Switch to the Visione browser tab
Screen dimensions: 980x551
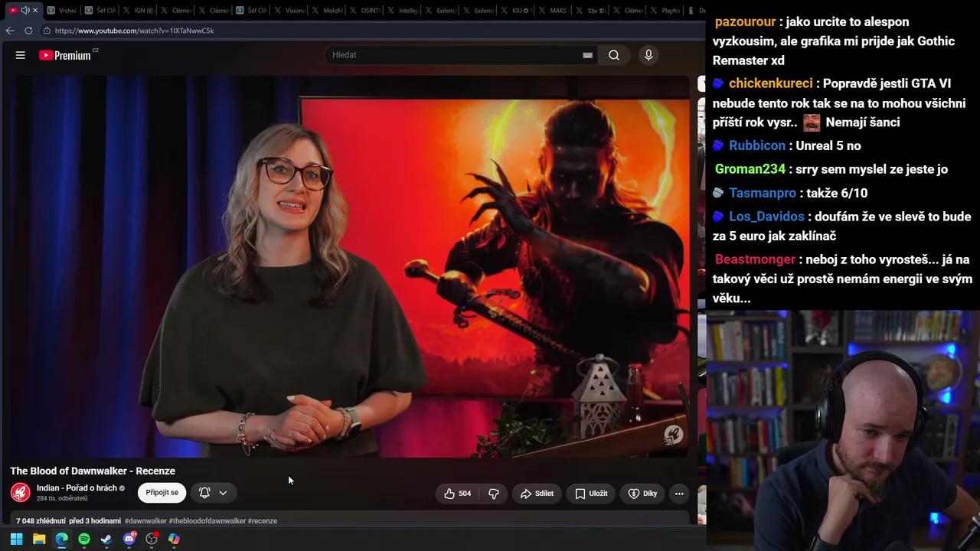pos(289,10)
